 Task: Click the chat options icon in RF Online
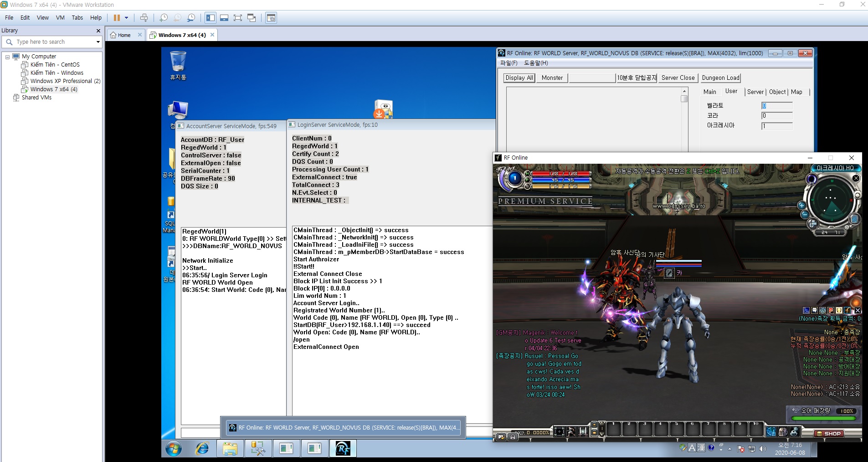pos(501,437)
